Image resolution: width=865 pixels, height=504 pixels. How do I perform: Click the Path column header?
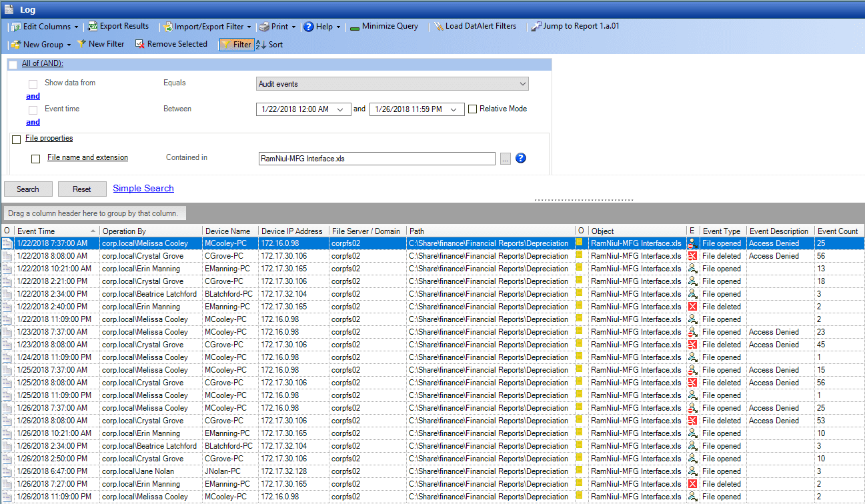coord(491,231)
